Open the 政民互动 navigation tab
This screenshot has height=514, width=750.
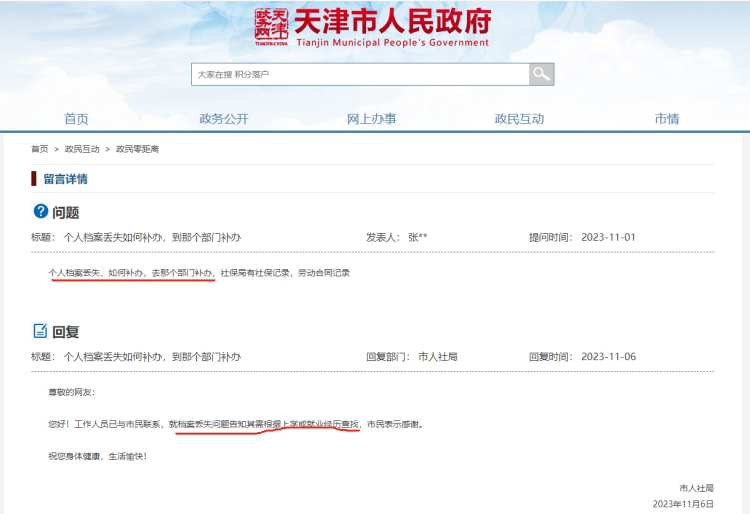pyautogui.click(x=519, y=119)
